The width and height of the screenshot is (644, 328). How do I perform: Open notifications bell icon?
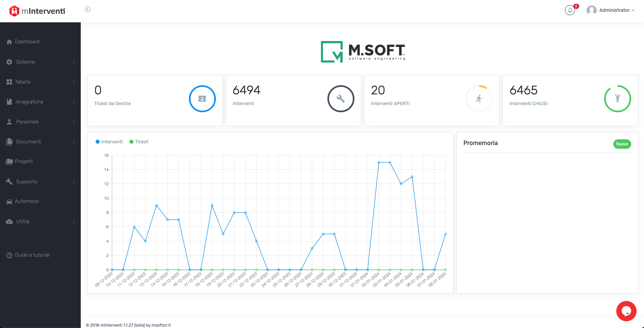[x=570, y=10]
